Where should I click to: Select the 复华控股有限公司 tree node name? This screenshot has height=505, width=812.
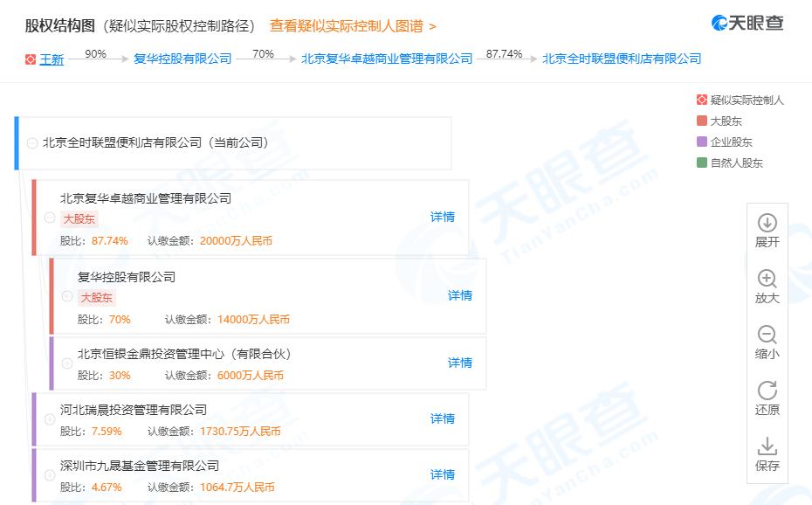point(127,277)
